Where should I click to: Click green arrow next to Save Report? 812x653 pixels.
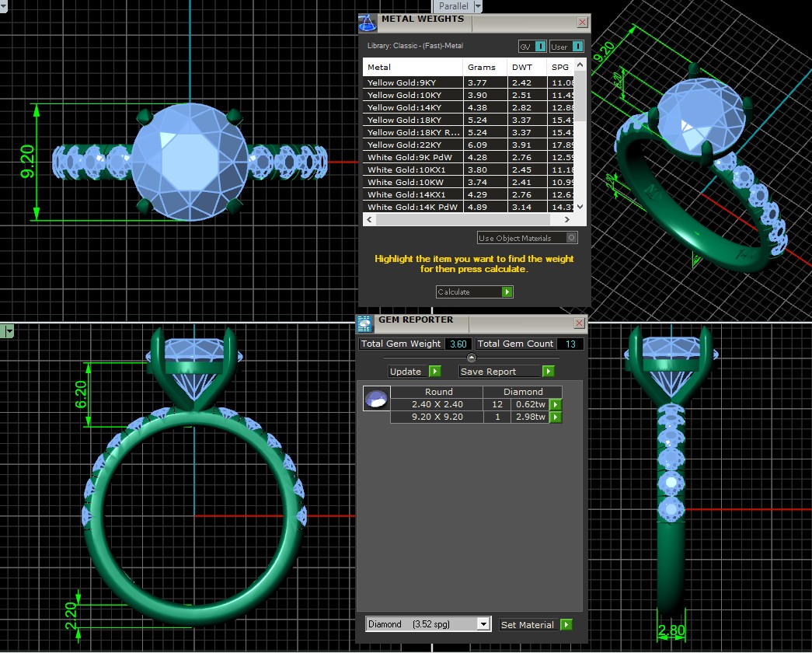(549, 372)
